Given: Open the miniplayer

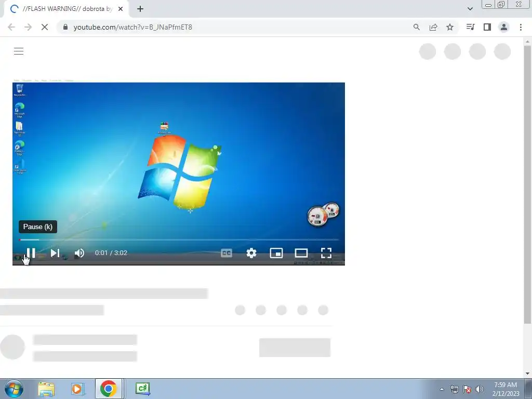Looking at the screenshot, I should point(276,253).
